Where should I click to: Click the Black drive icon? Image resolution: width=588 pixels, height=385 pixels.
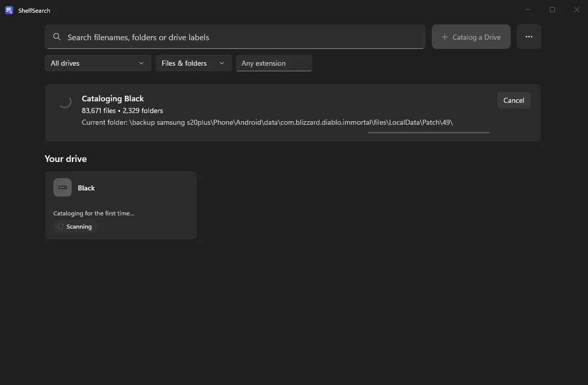point(63,187)
